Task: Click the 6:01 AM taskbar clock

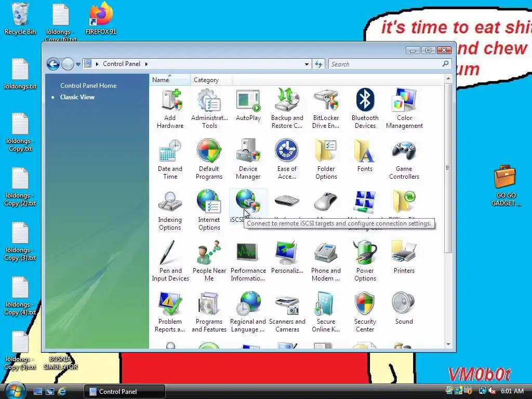Action: (512, 391)
